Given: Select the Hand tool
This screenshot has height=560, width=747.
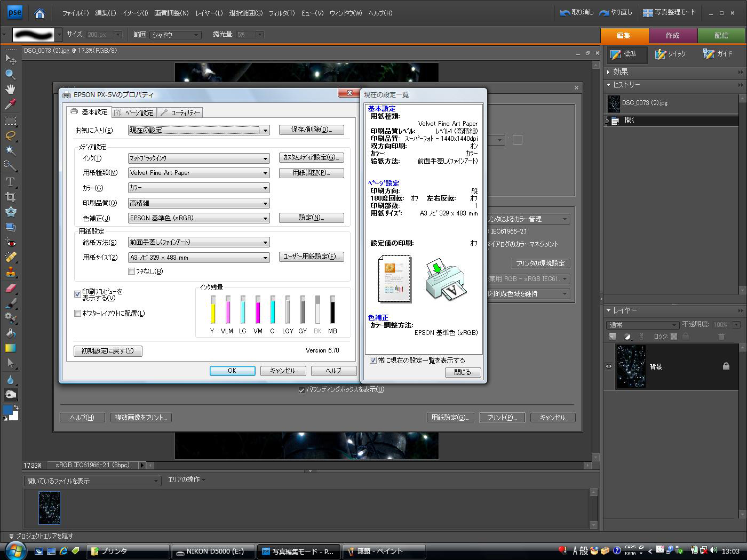Looking at the screenshot, I should (x=10, y=89).
